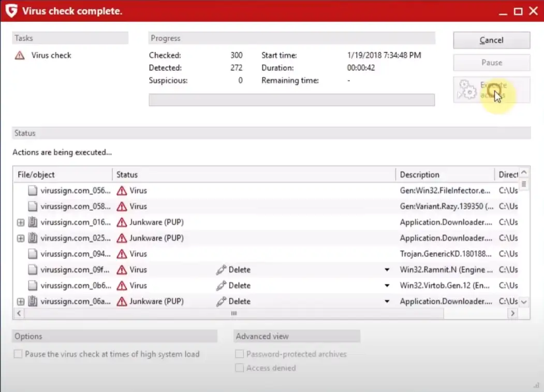
Task: Click the G DATA shield logo in title bar
Action: click(x=11, y=11)
